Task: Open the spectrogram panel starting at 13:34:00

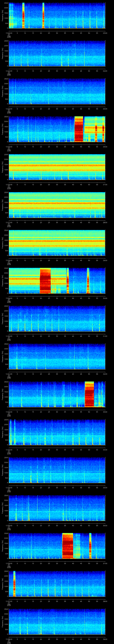Action: pyautogui.click(x=57, y=470)
